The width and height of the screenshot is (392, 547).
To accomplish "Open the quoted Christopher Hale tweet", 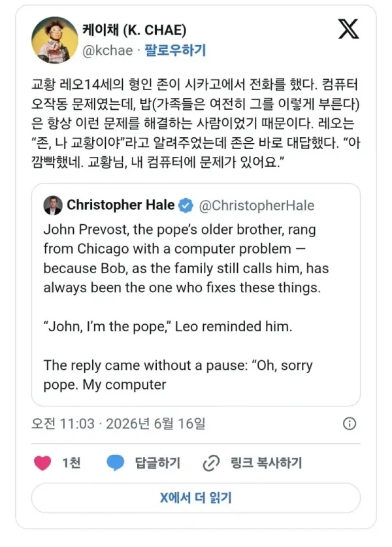I will pos(195,295).
